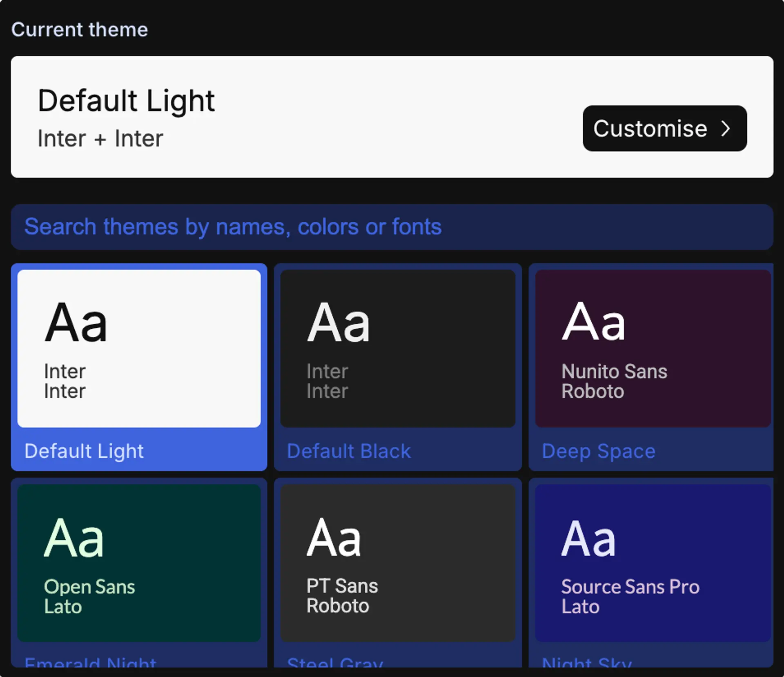Click the Default Light label under thumbnail
The width and height of the screenshot is (784, 677).
[84, 451]
